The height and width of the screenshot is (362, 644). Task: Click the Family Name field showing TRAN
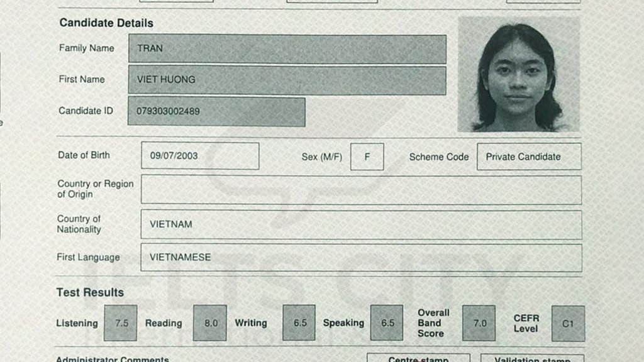[x=286, y=48]
